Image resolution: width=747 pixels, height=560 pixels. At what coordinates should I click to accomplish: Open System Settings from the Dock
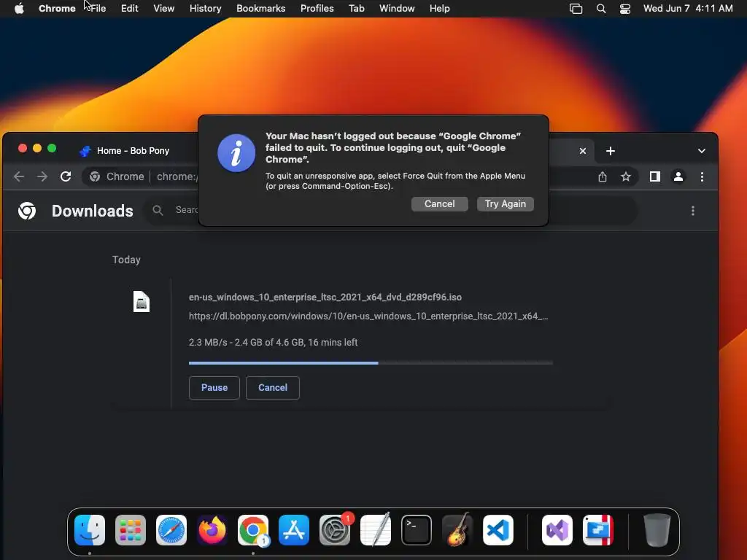coord(335,530)
